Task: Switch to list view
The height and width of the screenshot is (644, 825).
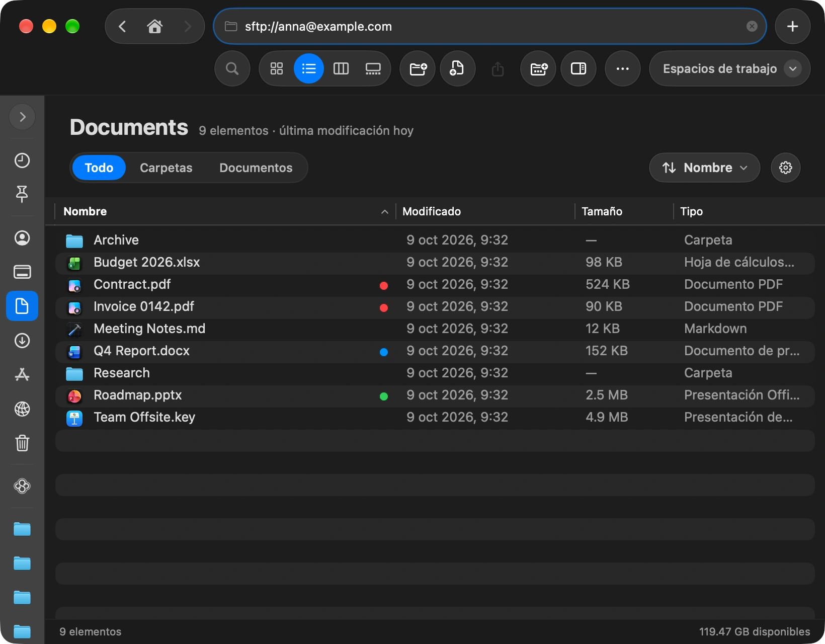Action: point(309,68)
